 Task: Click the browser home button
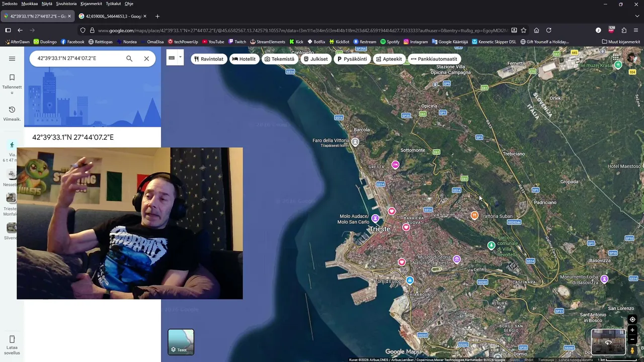tap(536, 30)
